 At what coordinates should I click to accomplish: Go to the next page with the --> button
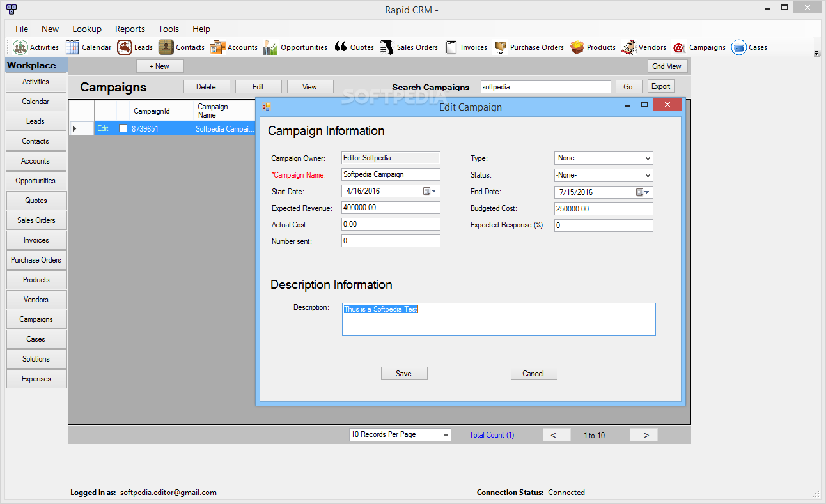643,435
